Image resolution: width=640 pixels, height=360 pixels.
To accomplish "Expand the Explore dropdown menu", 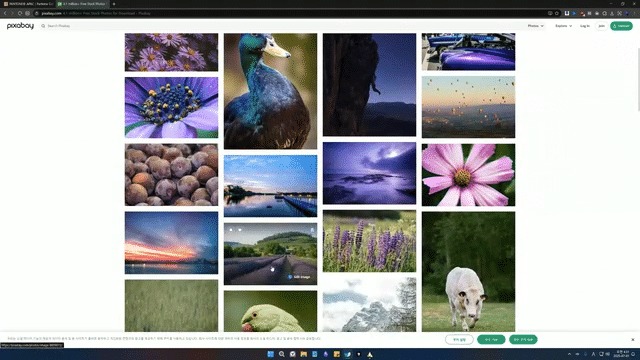I will click(x=563, y=26).
